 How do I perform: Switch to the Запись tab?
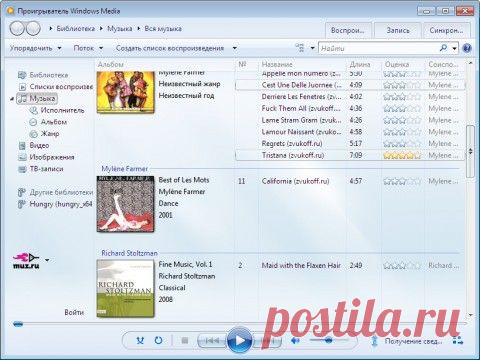tap(398, 30)
